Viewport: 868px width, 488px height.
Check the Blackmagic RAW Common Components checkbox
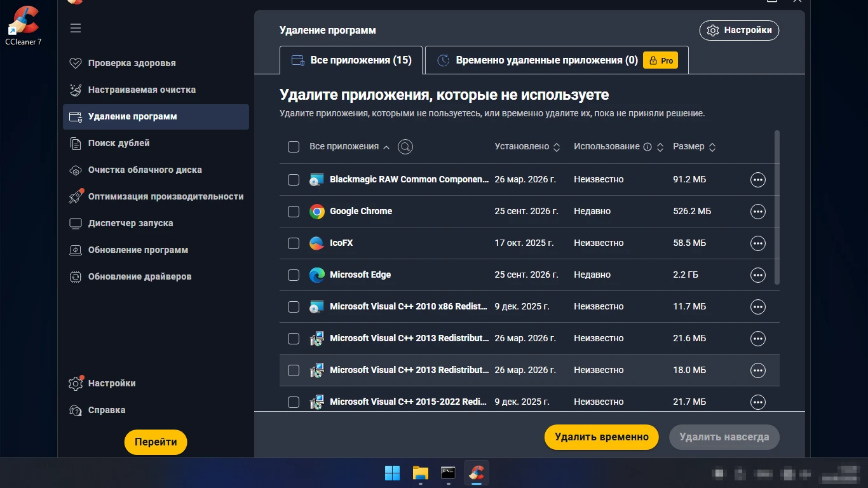[294, 180]
